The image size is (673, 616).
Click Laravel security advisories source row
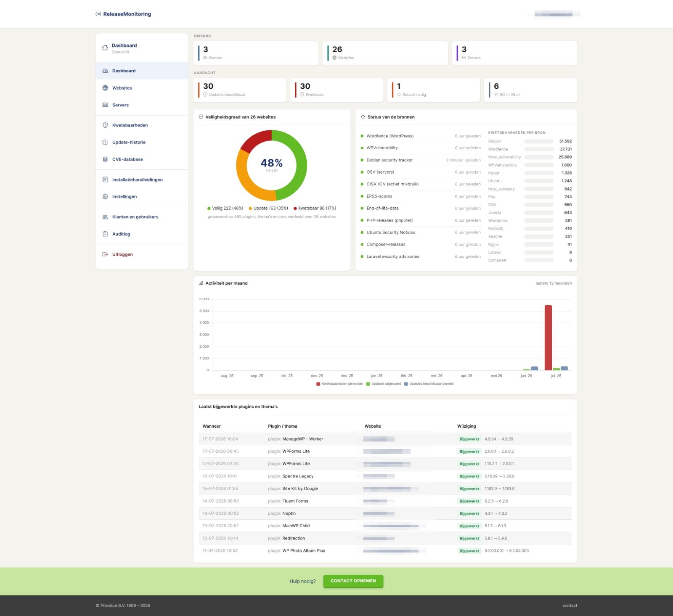(x=421, y=256)
